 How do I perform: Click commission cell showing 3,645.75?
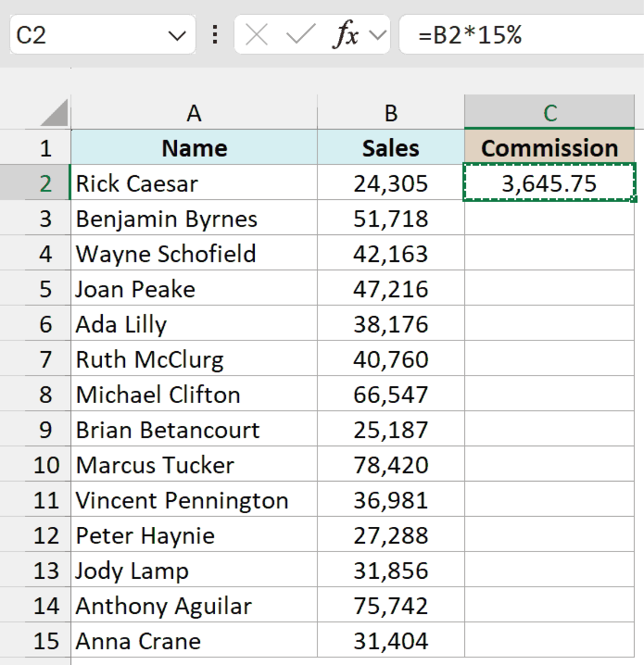click(549, 182)
